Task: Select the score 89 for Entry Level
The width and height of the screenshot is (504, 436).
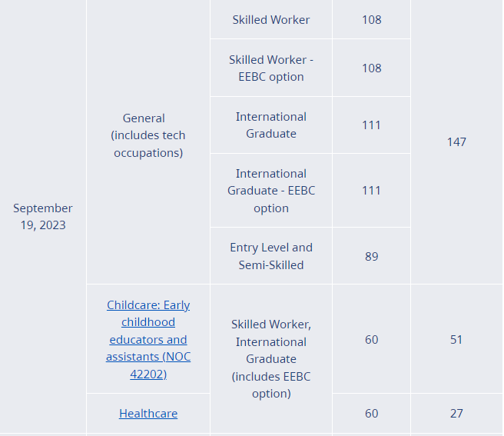Action: pos(371,256)
